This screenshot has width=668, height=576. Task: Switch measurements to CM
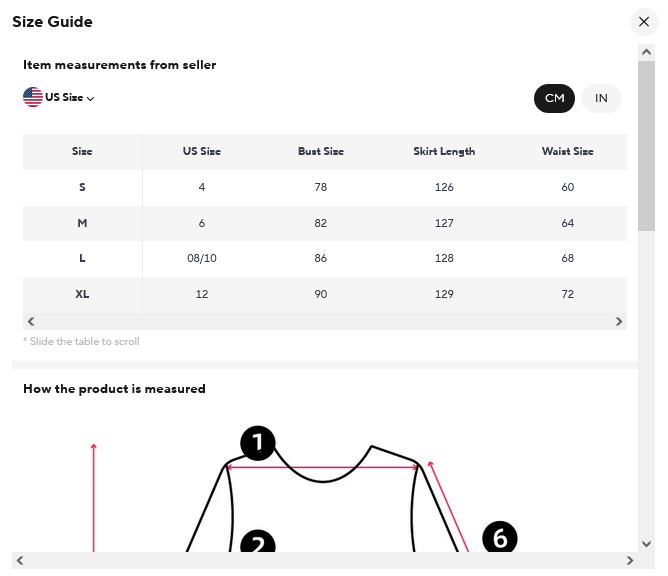[555, 98]
